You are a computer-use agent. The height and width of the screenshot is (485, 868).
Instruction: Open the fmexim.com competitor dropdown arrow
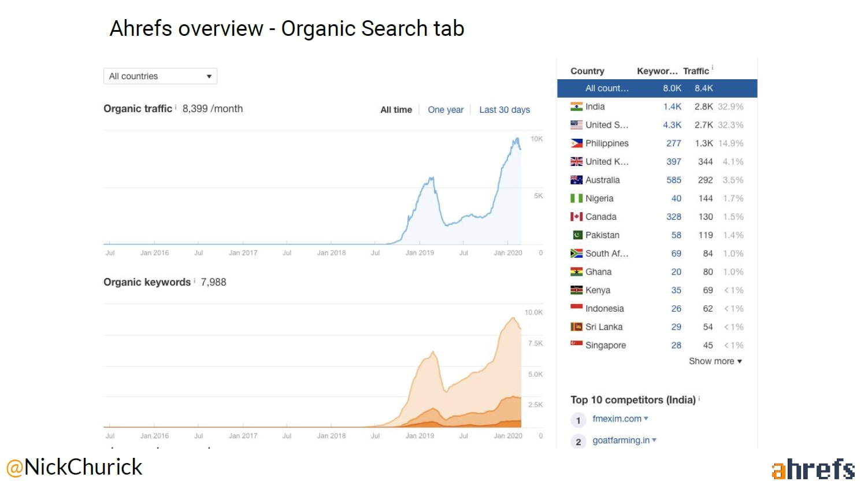(x=646, y=419)
